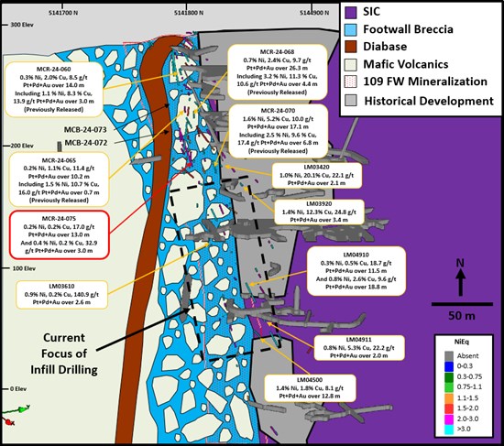
Task: Click the MCB-24-072 drill hole label
Action: click(86, 143)
